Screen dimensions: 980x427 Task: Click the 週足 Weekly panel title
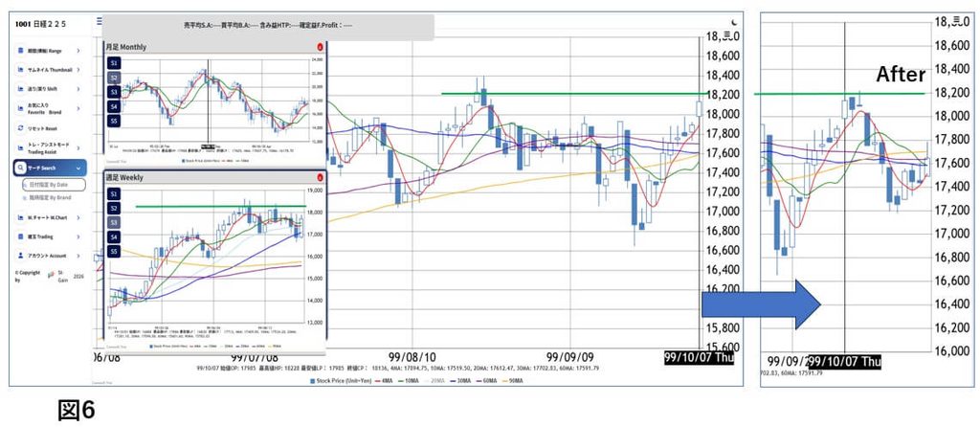point(124,177)
